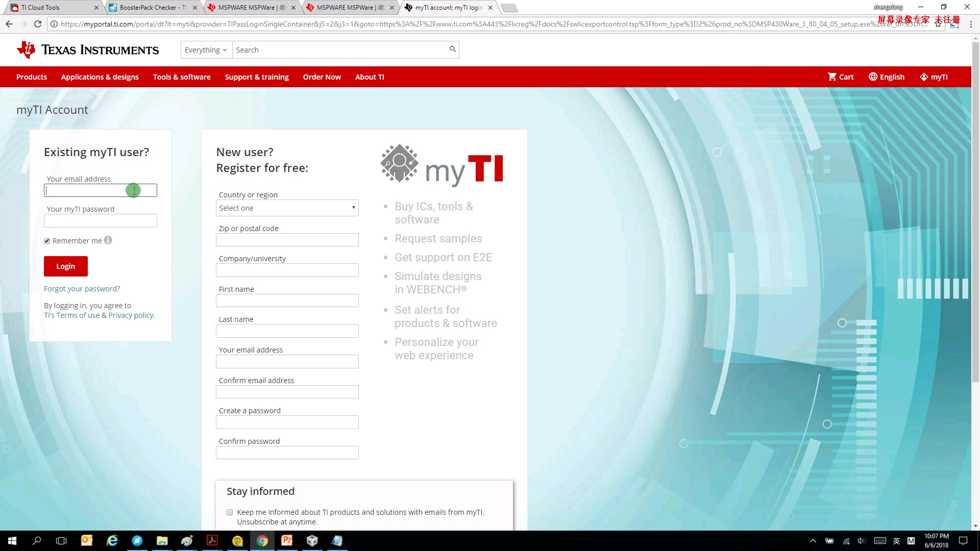This screenshot has height=551, width=980.
Task: Click the site information icon in address bar
Action: pyautogui.click(x=54, y=24)
